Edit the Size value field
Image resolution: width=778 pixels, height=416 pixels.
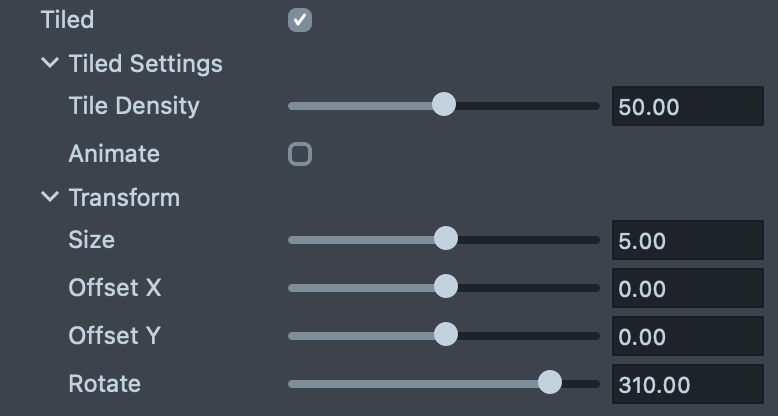pyautogui.click(x=687, y=240)
